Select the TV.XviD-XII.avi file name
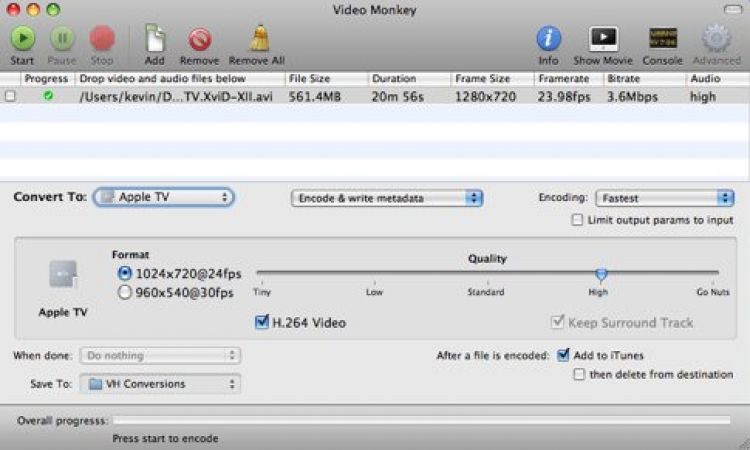Screen dimensions: 750x450 click(176, 97)
